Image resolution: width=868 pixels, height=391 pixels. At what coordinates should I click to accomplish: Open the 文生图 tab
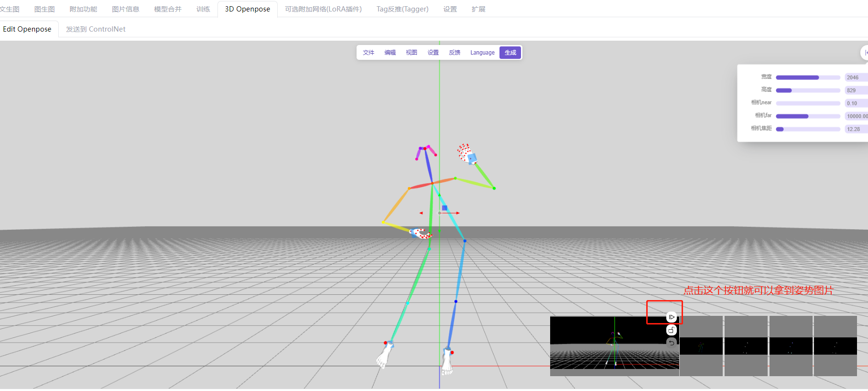coord(10,9)
